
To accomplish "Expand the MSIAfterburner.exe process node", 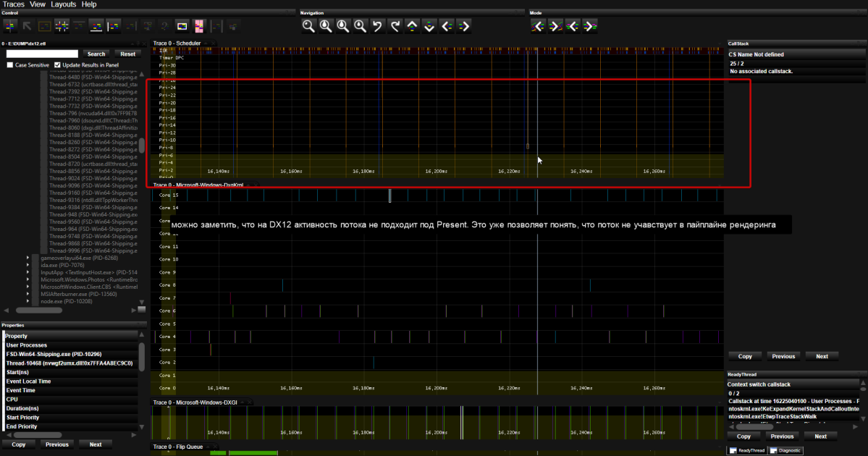I will tap(28, 294).
